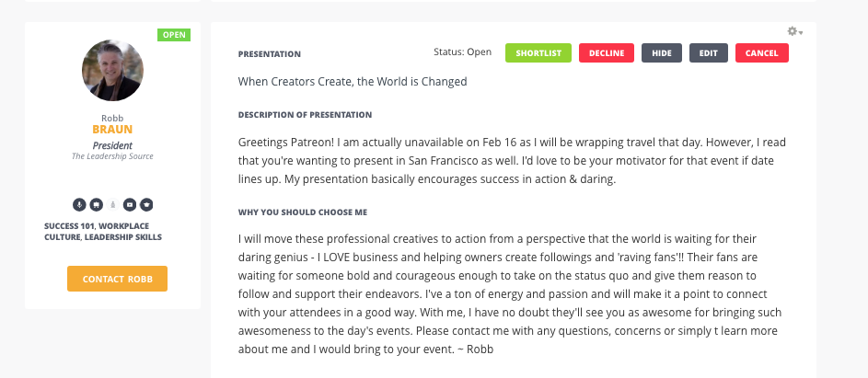Open the BRAUN name link
The width and height of the screenshot is (868, 378).
tap(112, 130)
